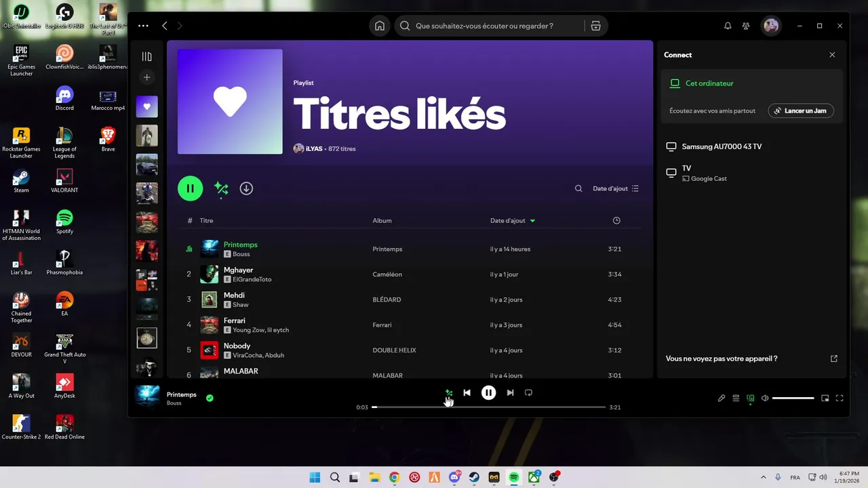Open the album BLÉDARD
Image resolution: width=868 pixels, height=488 pixels.
[x=387, y=300]
